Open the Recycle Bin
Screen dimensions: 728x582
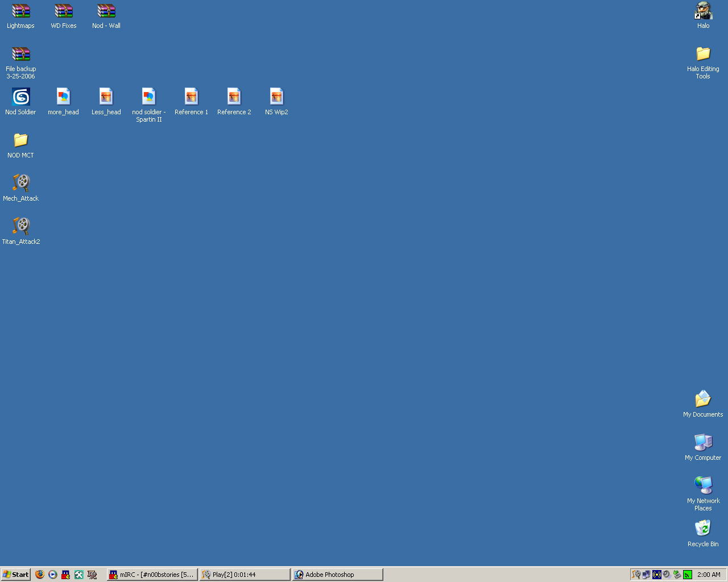703,529
